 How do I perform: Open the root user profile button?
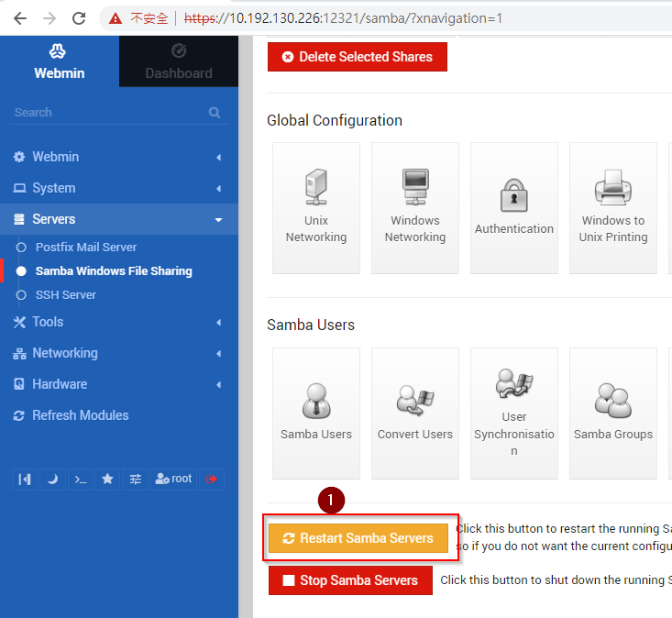click(x=173, y=480)
